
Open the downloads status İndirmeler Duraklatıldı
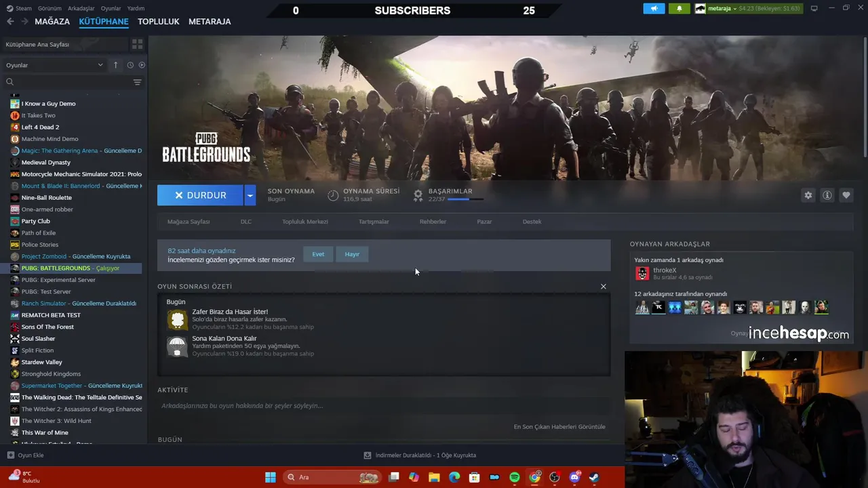(x=420, y=455)
